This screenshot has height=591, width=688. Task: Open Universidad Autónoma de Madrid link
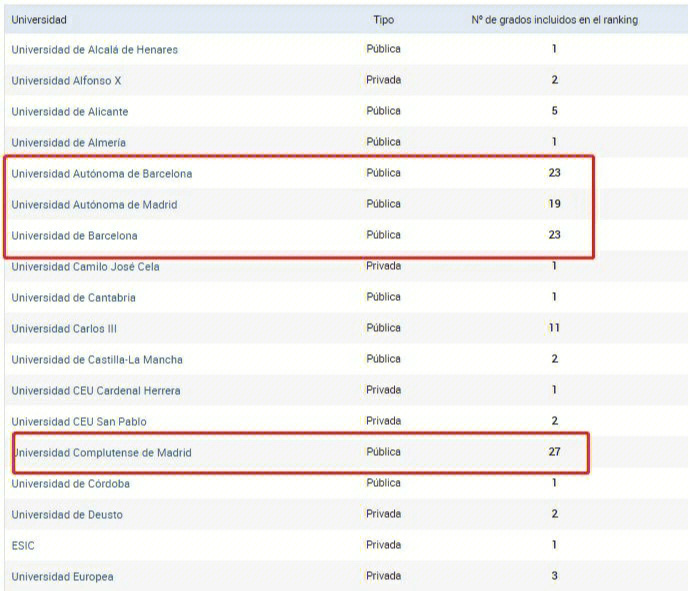pos(94,204)
